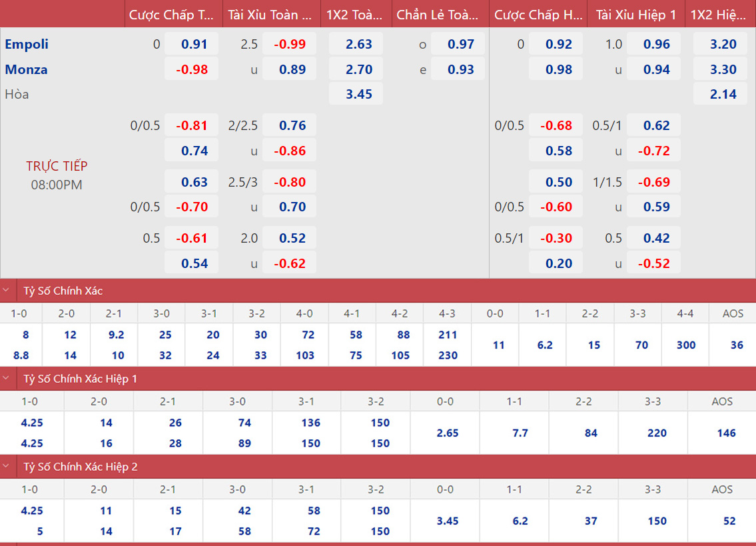Collapse the Tỷ Số Chính Xác Hiệp 2 chevron

[7, 467]
